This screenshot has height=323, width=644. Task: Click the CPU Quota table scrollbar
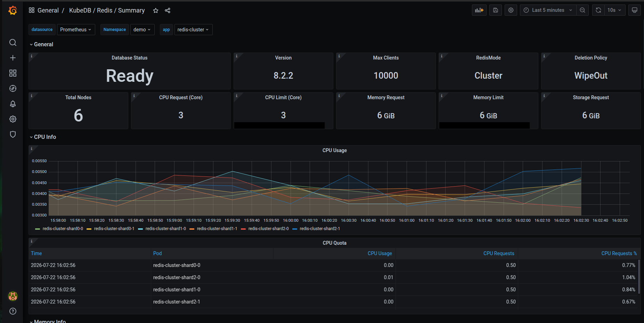[639, 277]
